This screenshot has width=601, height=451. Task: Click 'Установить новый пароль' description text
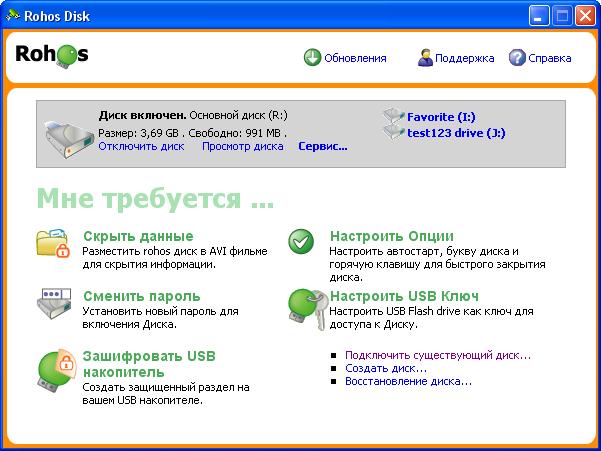pos(143,311)
